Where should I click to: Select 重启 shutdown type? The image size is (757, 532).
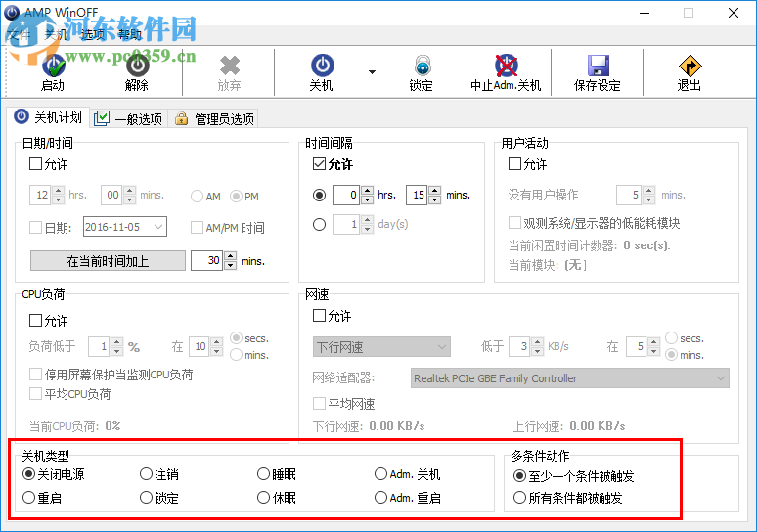(x=29, y=497)
